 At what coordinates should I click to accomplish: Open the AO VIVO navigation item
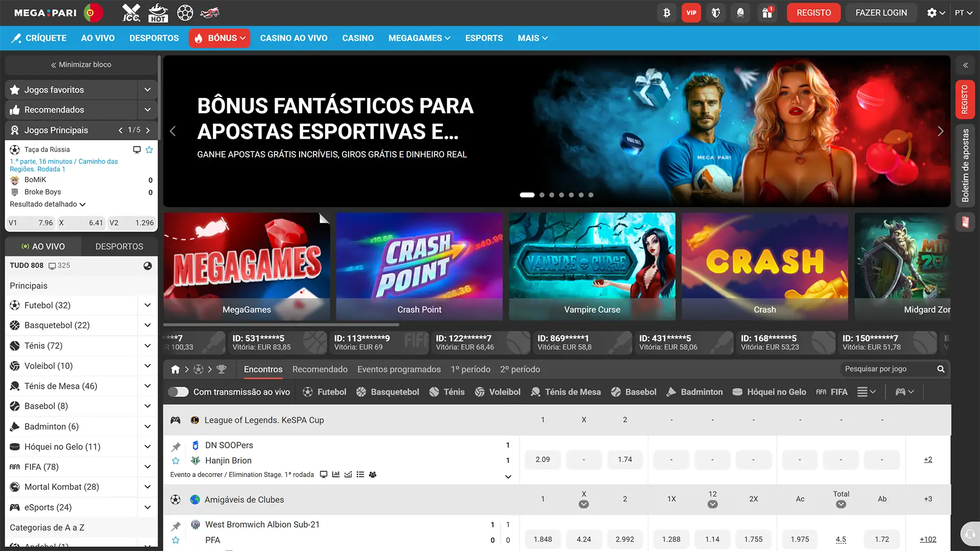(x=98, y=38)
